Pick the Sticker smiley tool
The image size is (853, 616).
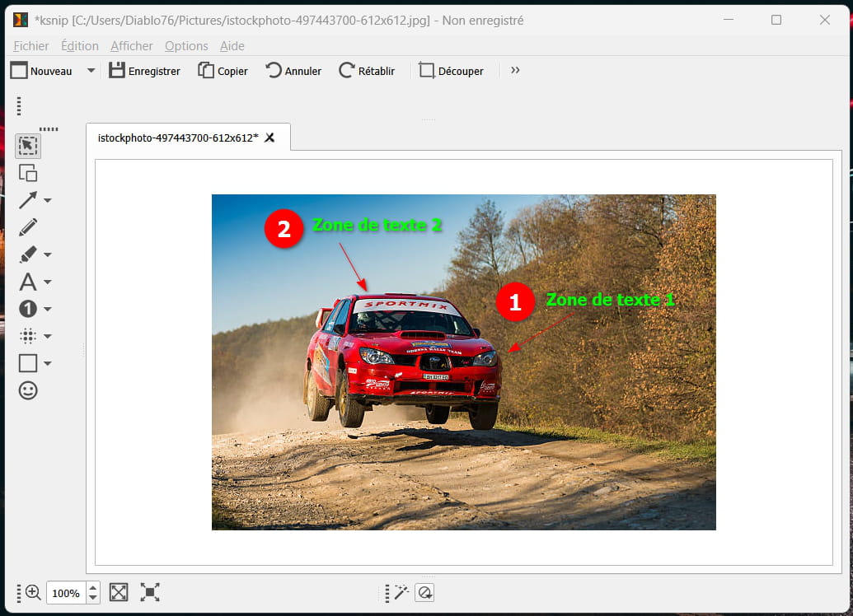(28, 390)
